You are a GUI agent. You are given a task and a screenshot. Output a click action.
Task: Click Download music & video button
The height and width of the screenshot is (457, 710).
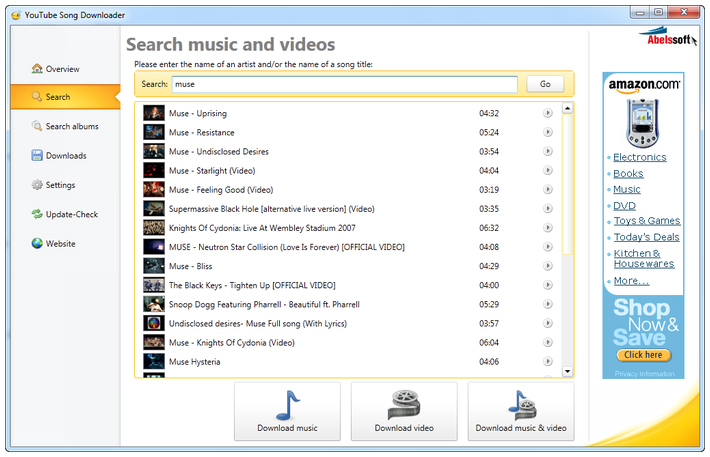click(520, 411)
